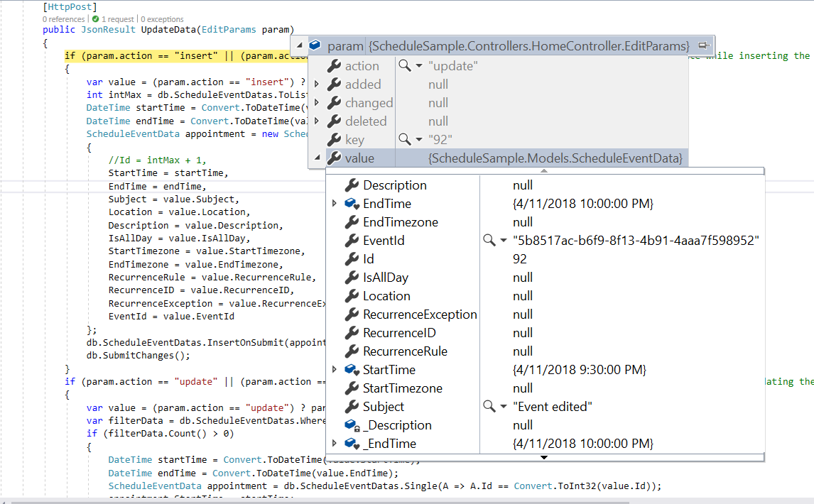Click the 1 request CodeLens link

(x=117, y=19)
